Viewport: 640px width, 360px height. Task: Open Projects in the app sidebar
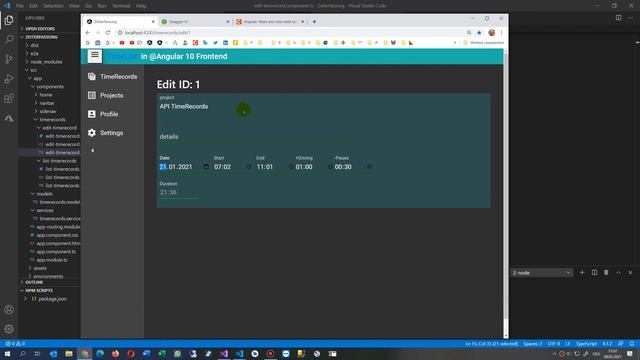(106, 96)
